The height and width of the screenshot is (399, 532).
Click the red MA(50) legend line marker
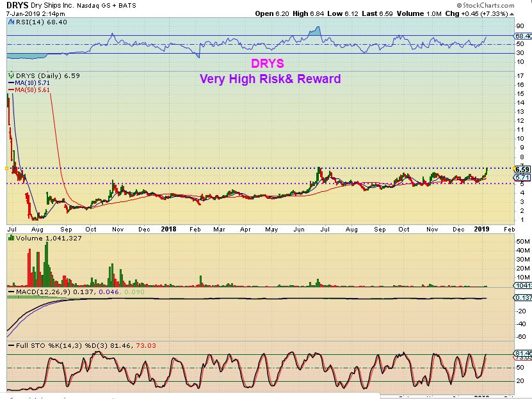pyautogui.click(x=9, y=88)
